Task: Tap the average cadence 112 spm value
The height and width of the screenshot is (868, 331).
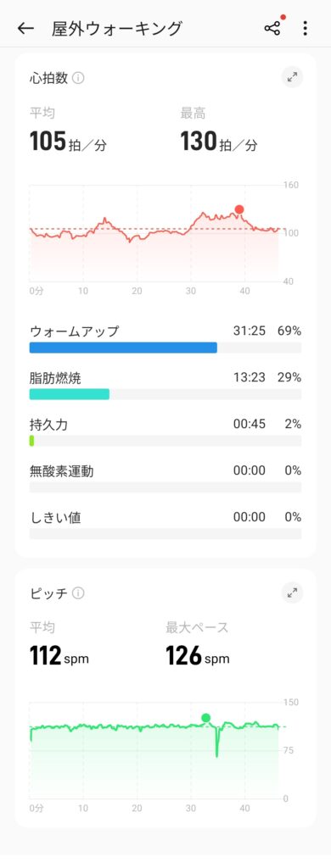Action: [x=59, y=657]
